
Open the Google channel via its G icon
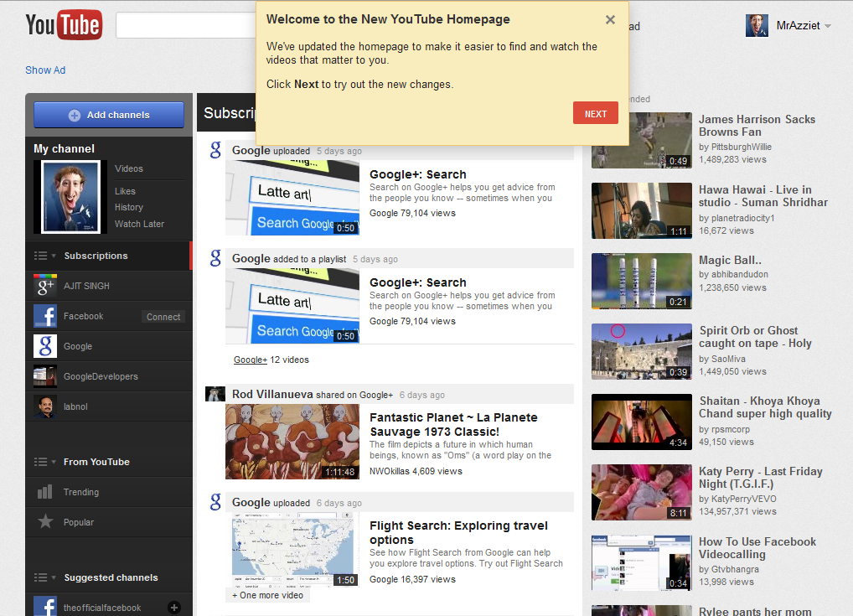click(44, 346)
